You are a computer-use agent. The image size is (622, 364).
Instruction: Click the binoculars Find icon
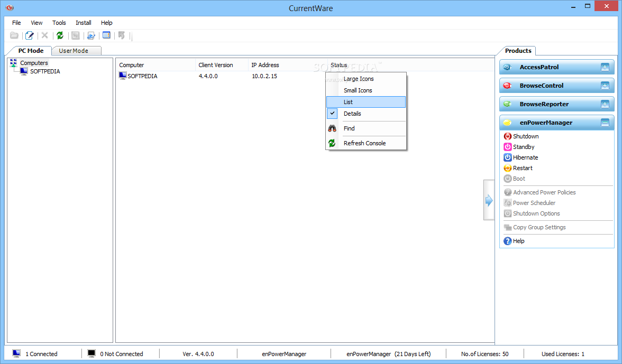[x=332, y=128]
